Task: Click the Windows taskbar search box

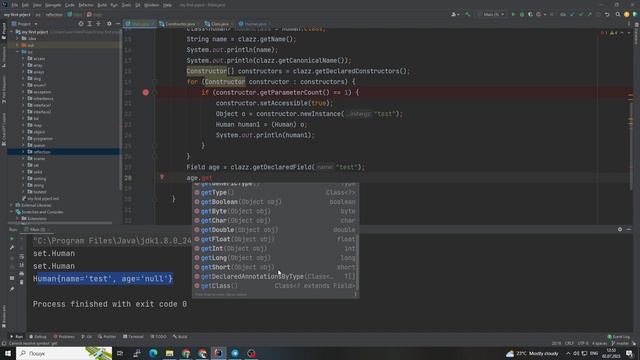Action: click(x=64, y=353)
